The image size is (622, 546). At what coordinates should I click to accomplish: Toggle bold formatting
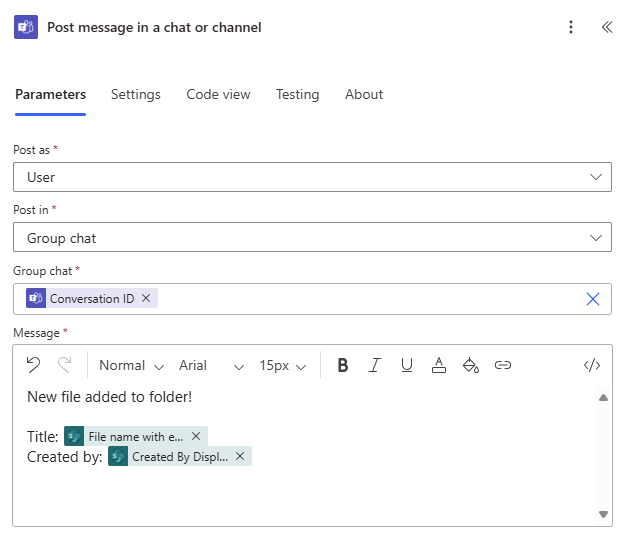(343, 365)
